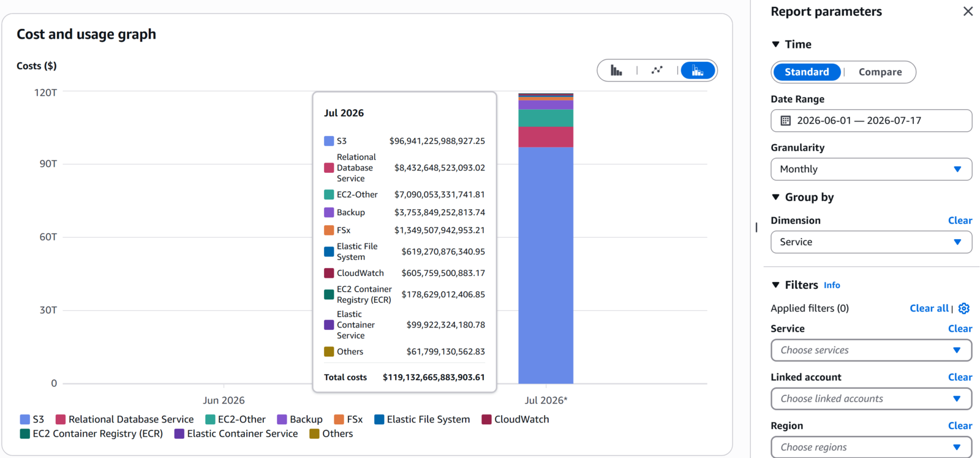
Task: Click the Jul 2026* axis label
Action: click(546, 400)
